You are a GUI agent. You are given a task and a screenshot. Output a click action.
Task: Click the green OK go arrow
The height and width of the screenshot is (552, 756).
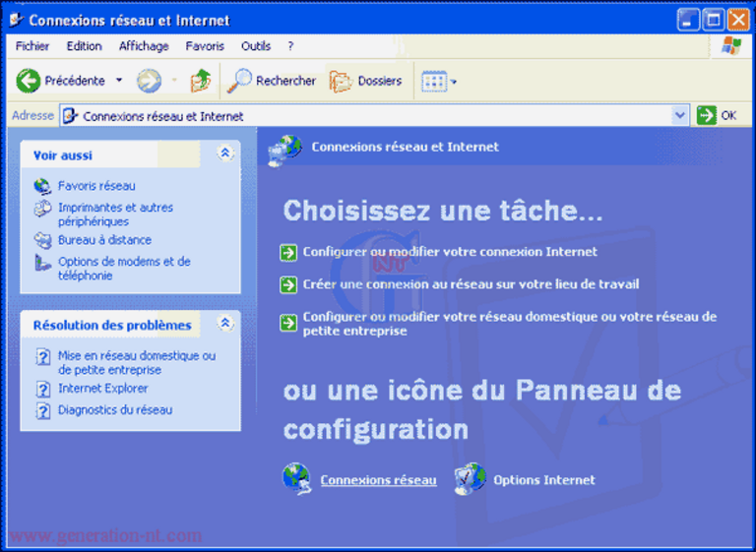coord(707,116)
